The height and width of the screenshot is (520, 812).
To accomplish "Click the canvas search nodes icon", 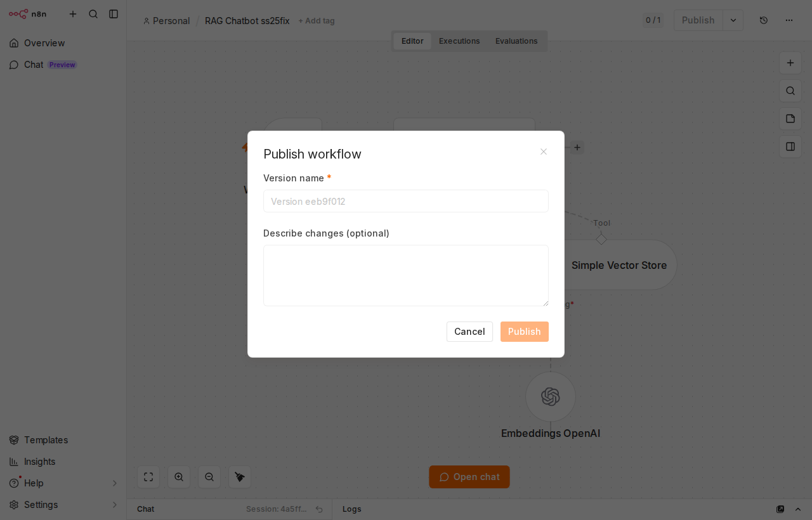I will coord(790,91).
